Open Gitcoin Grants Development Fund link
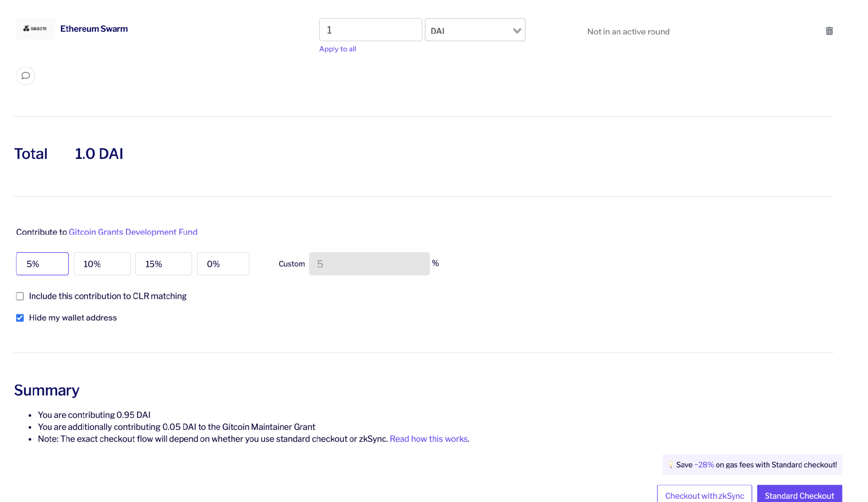 133,232
